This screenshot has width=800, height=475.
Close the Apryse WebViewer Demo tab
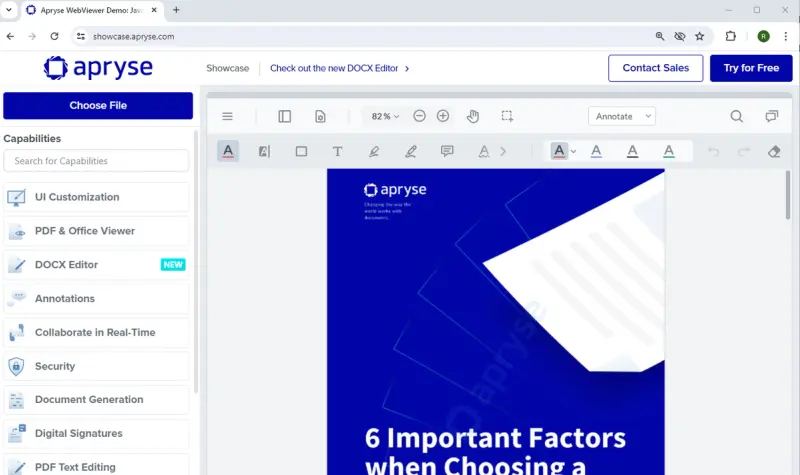154,10
